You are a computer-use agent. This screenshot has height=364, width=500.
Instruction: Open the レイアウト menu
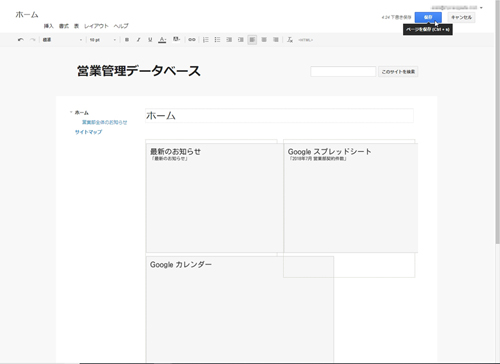point(96,26)
